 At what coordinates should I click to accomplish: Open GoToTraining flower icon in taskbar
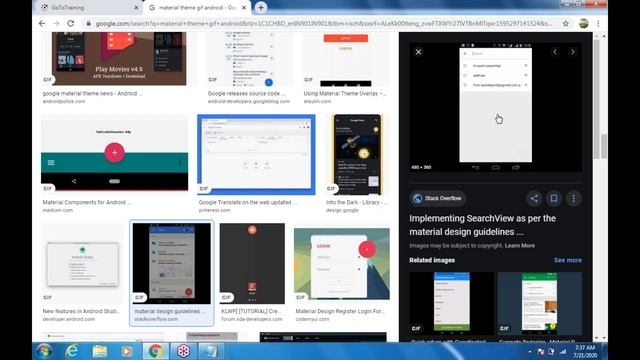coord(183,351)
